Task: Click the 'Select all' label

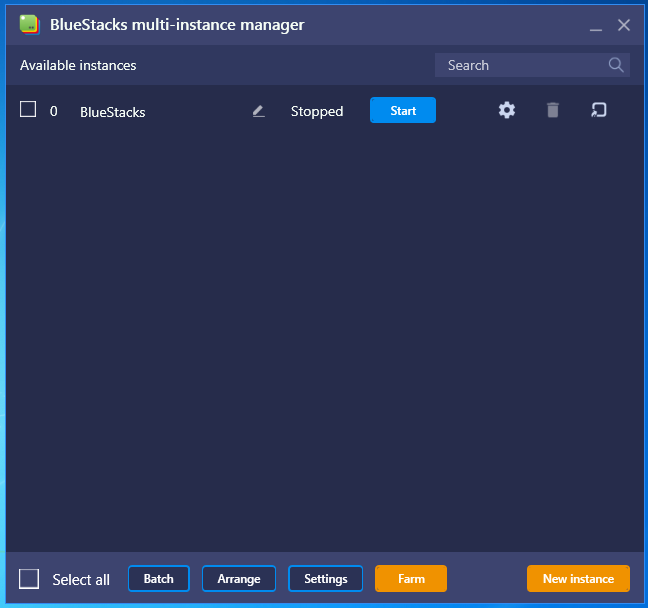Action: pos(81,579)
